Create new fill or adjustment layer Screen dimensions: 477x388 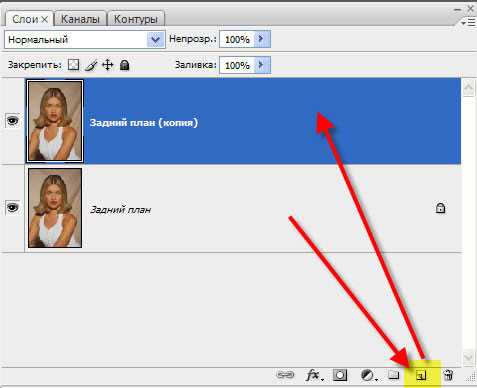coord(368,375)
